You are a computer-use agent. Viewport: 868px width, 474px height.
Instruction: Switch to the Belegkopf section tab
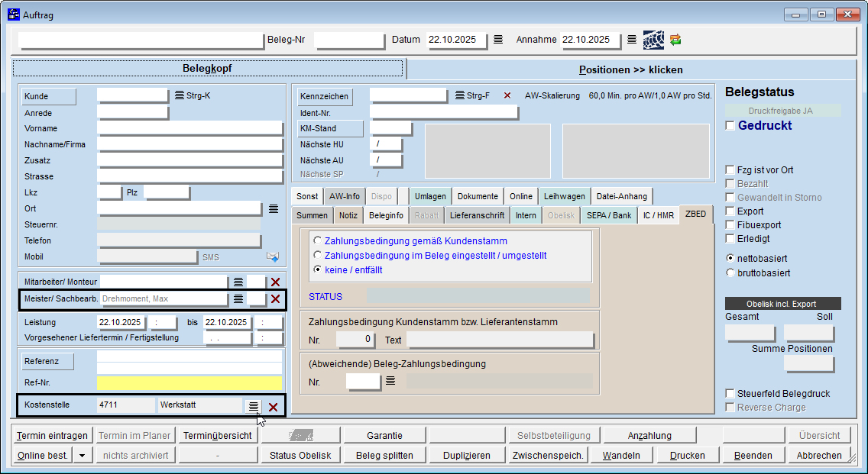[208, 69]
